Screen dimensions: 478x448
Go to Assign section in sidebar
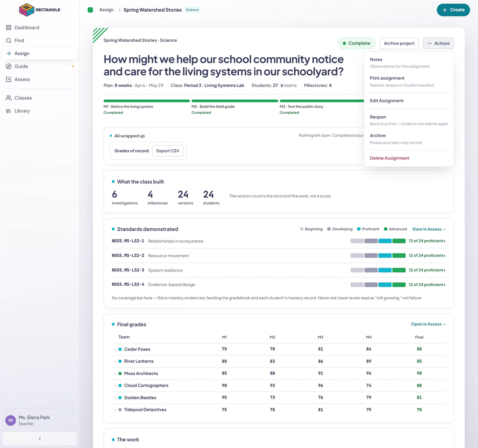40,53
